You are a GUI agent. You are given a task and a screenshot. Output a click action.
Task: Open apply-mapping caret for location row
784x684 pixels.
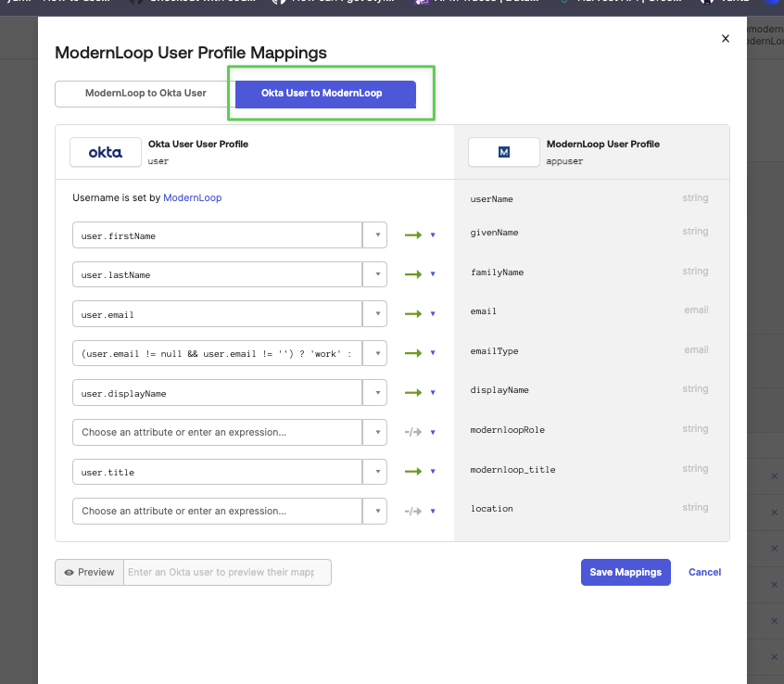click(433, 511)
